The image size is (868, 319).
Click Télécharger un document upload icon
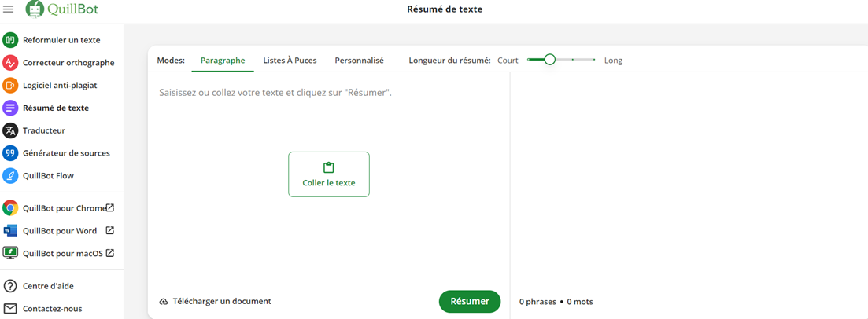164,301
